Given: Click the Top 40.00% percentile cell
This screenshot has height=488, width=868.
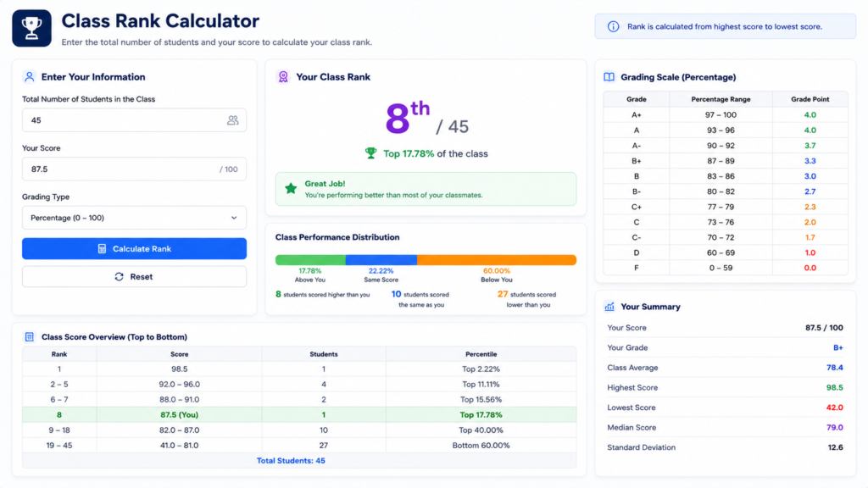Looking at the screenshot, I should pyautogui.click(x=481, y=430).
